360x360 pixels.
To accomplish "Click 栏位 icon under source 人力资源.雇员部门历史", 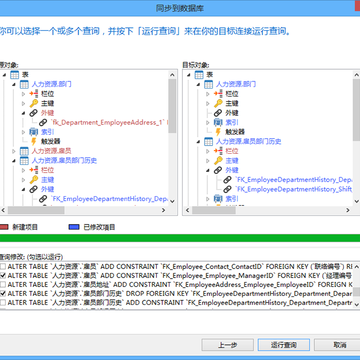I will [x=33, y=170].
